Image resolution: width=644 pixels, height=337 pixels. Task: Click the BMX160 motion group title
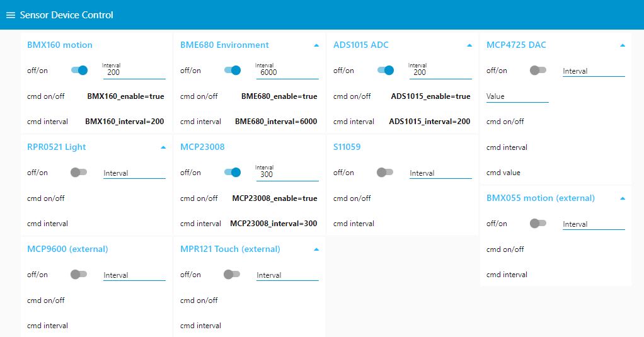coord(60,45)
